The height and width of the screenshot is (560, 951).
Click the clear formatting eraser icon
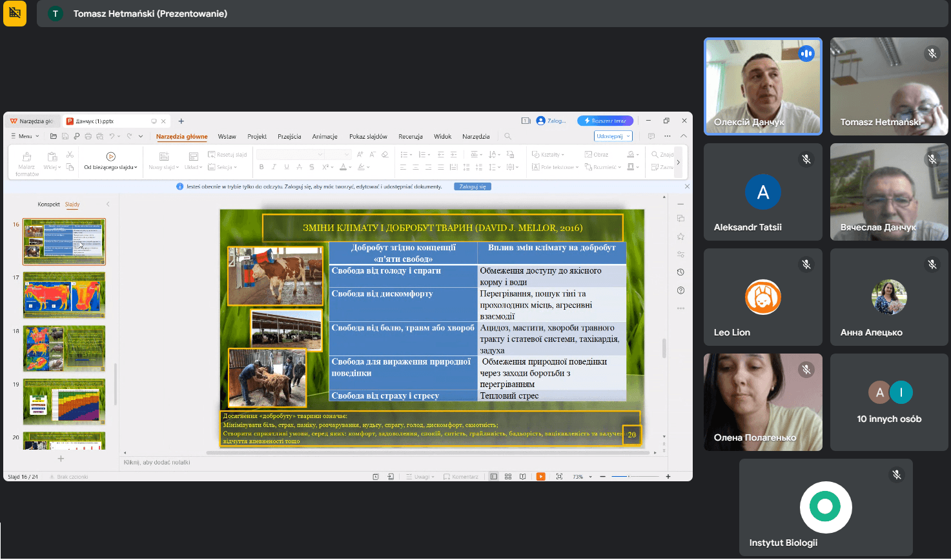(x=385, y=154)
